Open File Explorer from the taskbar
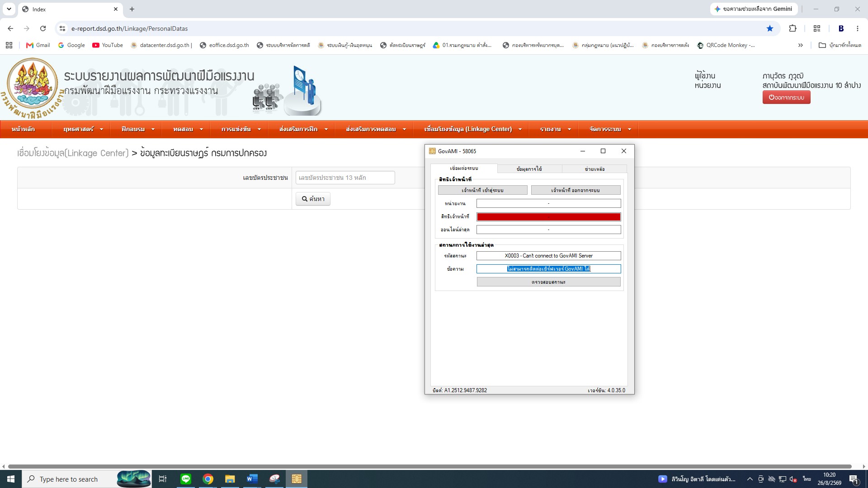The image size is (868, 488). tap(230, 479)
